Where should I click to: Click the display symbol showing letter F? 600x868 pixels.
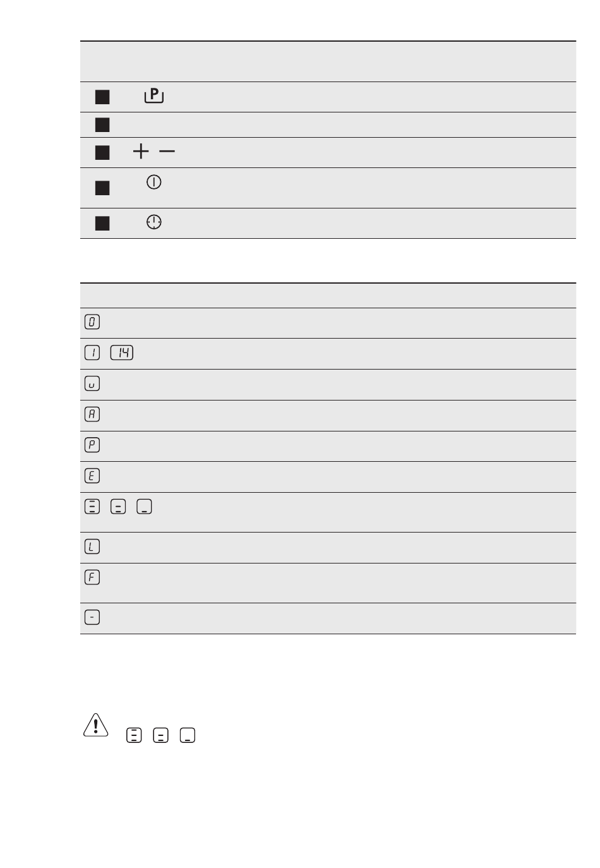92,577
